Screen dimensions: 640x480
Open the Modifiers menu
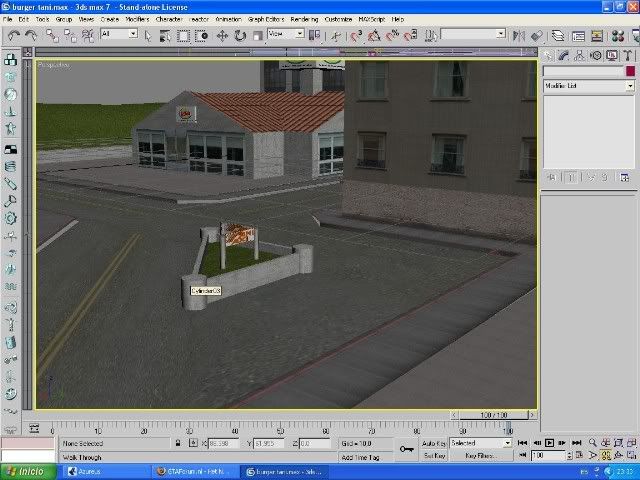(137, 19)
